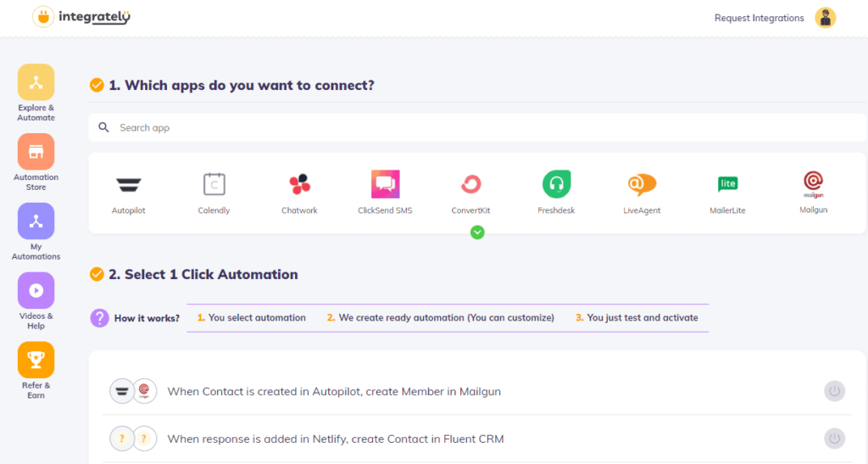Click 'You just test and activate' step
868x464 pixels.
[x=637, y=318]
